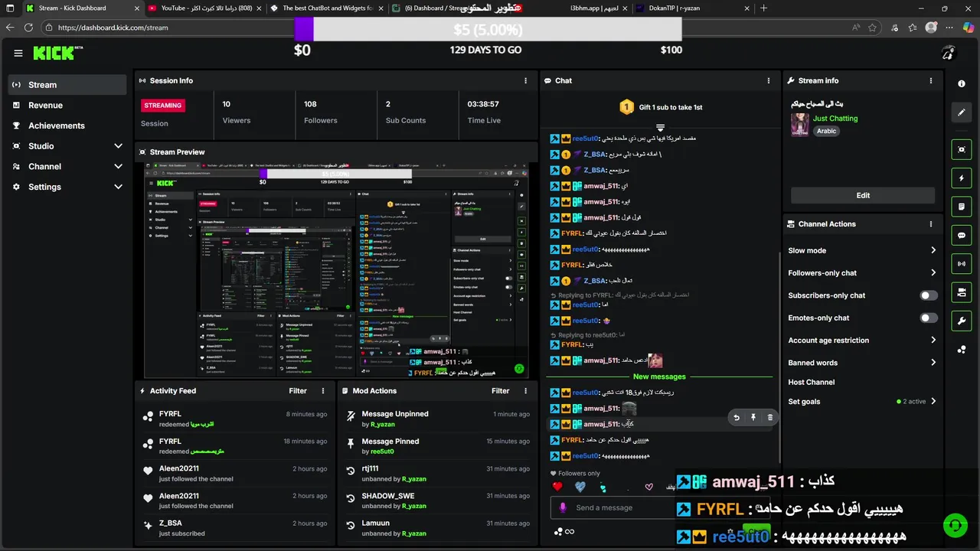
Task: Open Session Info three-dot menu
Action: [525, 80]
